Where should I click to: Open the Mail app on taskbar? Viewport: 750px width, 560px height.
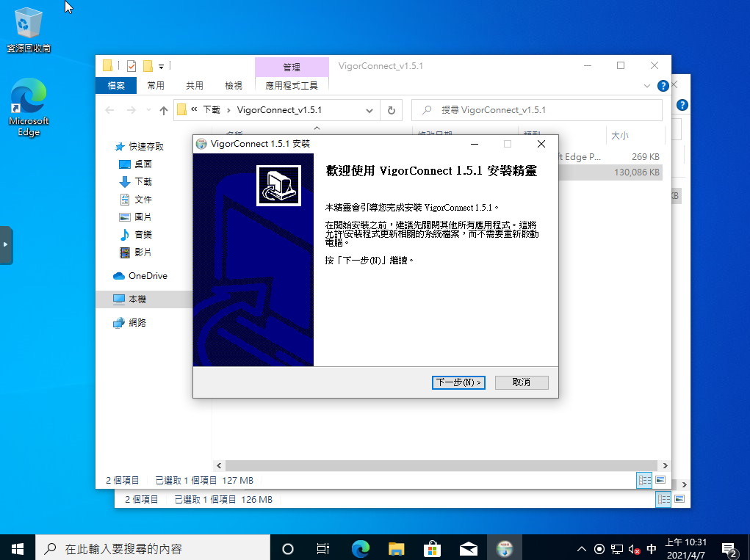[x=468, y=548]
